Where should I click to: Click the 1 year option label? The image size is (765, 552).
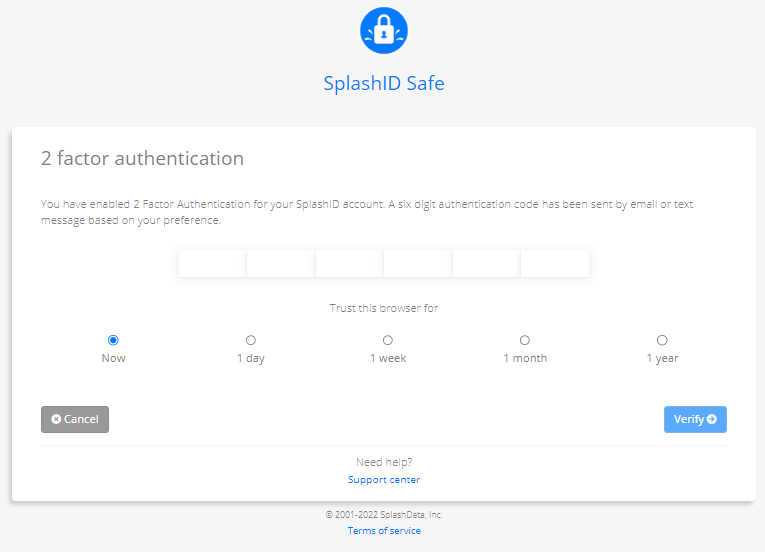click(662, 358)
